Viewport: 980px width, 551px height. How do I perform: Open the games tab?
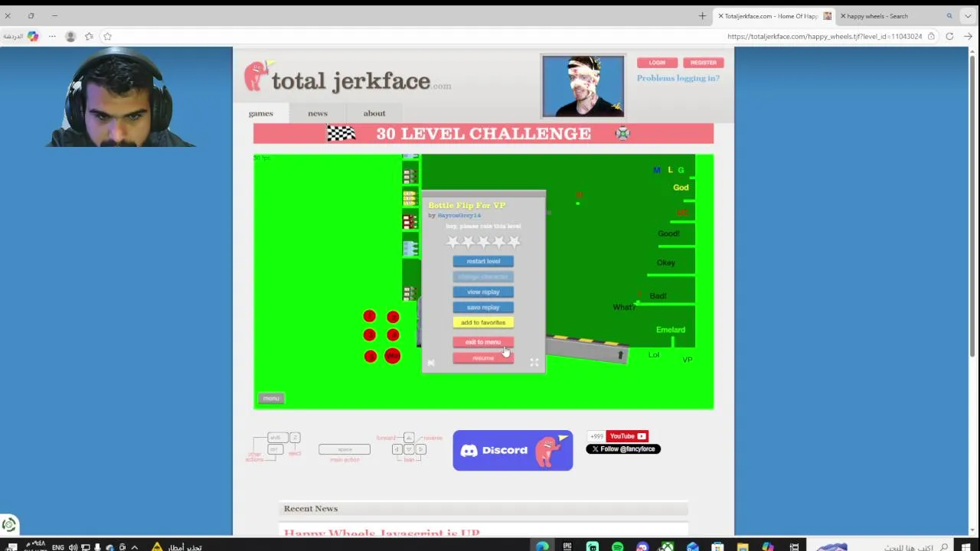(x=260, y=113)
